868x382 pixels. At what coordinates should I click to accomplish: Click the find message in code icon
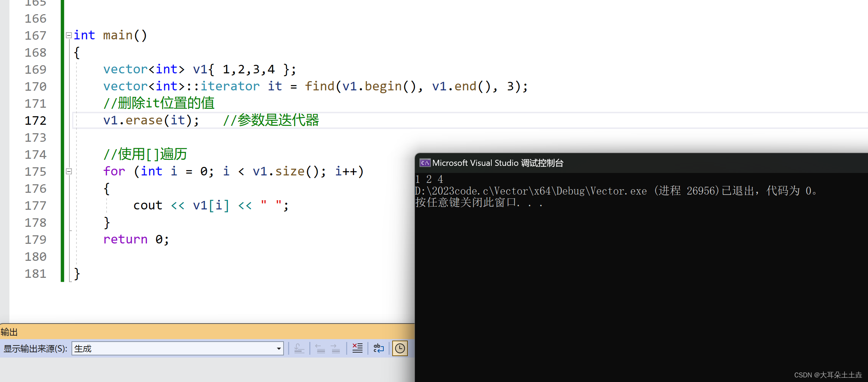click(299, 348)
